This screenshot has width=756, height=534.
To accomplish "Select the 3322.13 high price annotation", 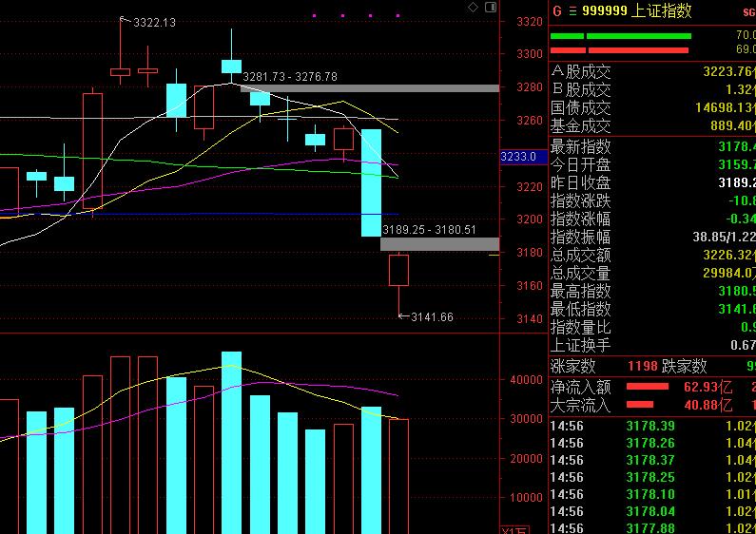I will [154, 22].
